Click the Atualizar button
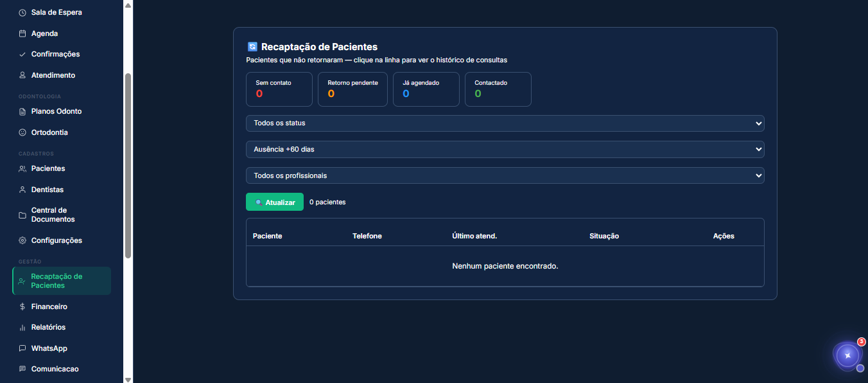The image size is (868, 383). coord(275,202)
